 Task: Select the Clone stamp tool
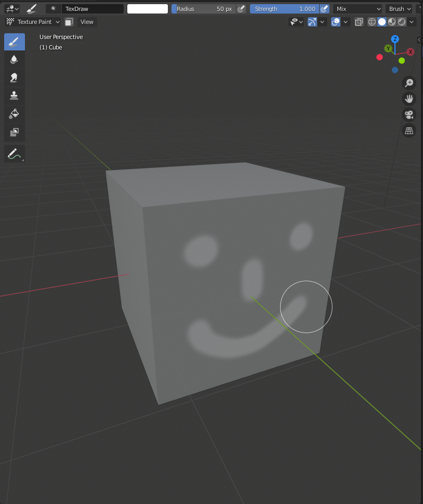(14, 95)
